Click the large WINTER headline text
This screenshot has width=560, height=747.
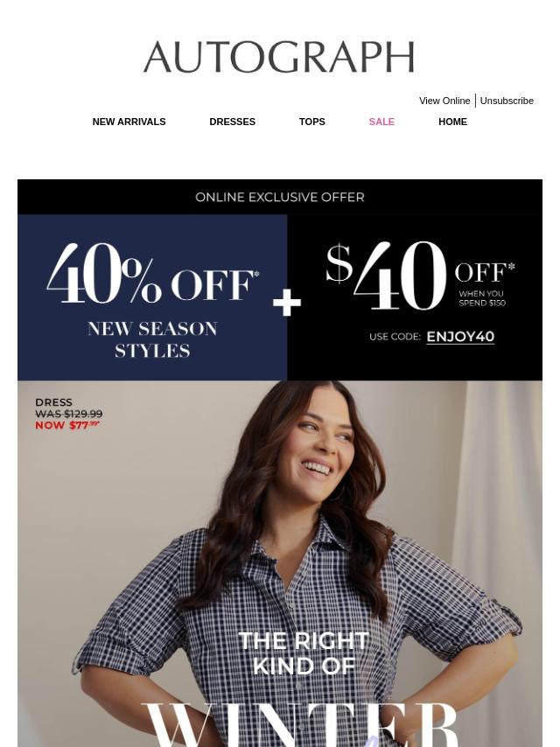tap(300, 724)
